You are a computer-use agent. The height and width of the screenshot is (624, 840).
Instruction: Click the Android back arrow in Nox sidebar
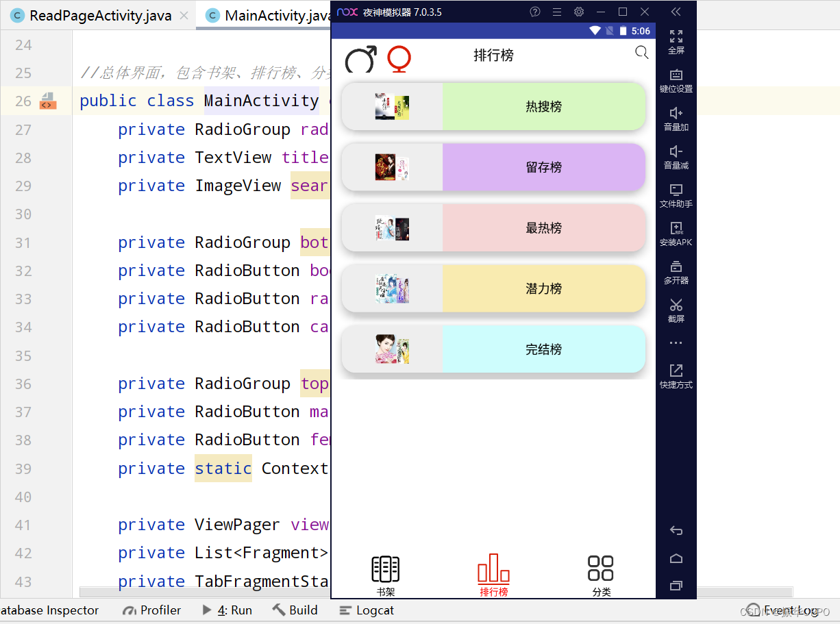tap(676, 530)
